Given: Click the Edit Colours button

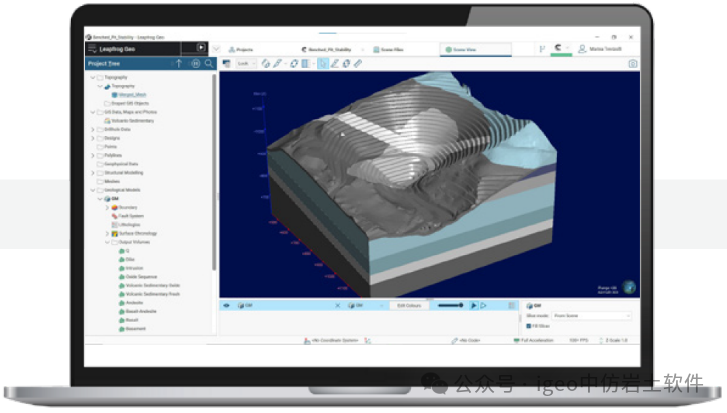Looking at the screenshot, I should tap(408, 305).
